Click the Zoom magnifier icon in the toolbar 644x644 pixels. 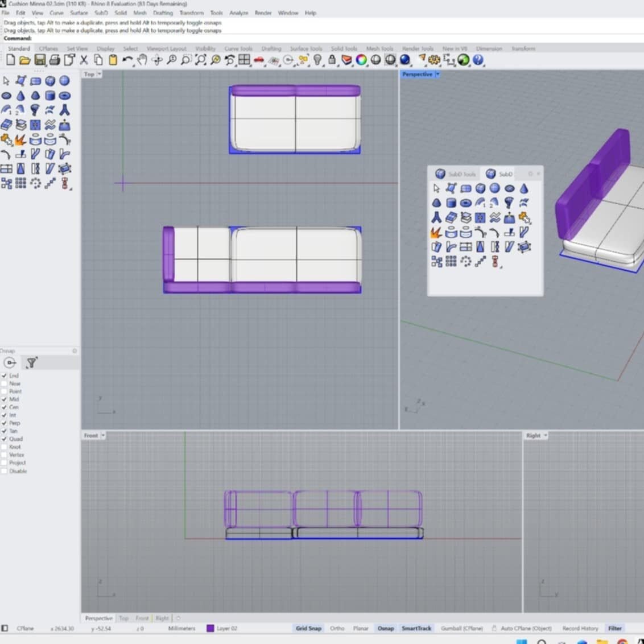(171, 60)
